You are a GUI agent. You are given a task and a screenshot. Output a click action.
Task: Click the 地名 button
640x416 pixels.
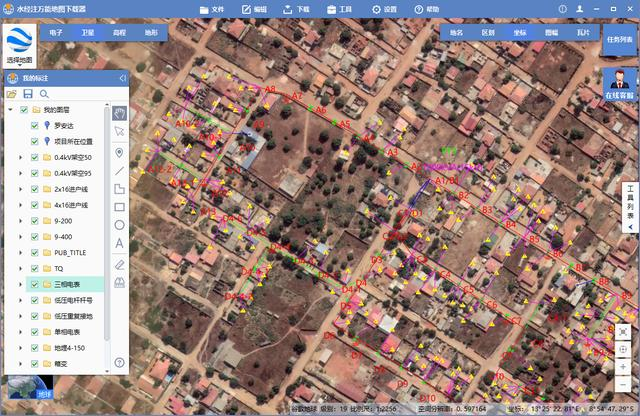pos(456,32)
